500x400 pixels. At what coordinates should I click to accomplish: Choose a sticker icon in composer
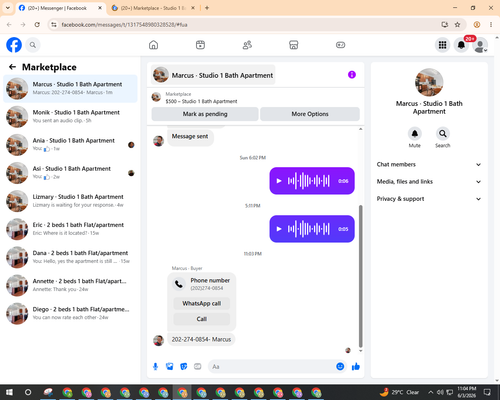[184, 367]
